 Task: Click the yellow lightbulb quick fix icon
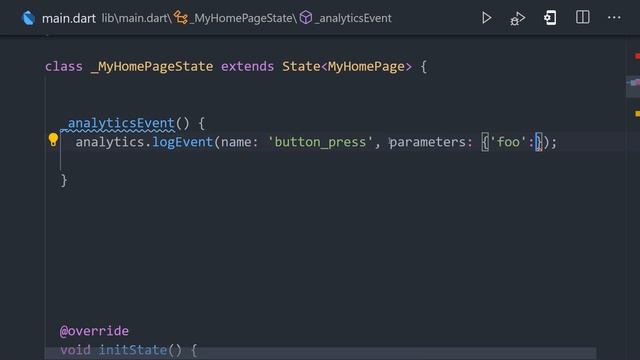click(x=53, y=140)
